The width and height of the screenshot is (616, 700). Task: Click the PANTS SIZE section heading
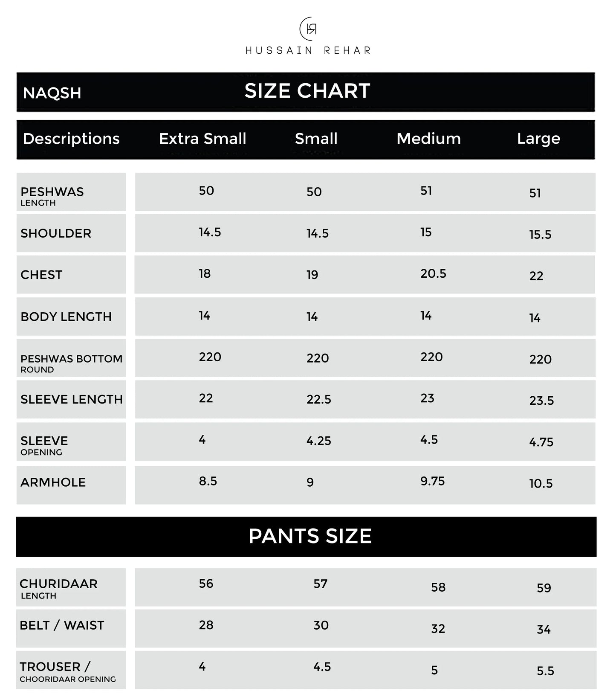coord(310,536)
